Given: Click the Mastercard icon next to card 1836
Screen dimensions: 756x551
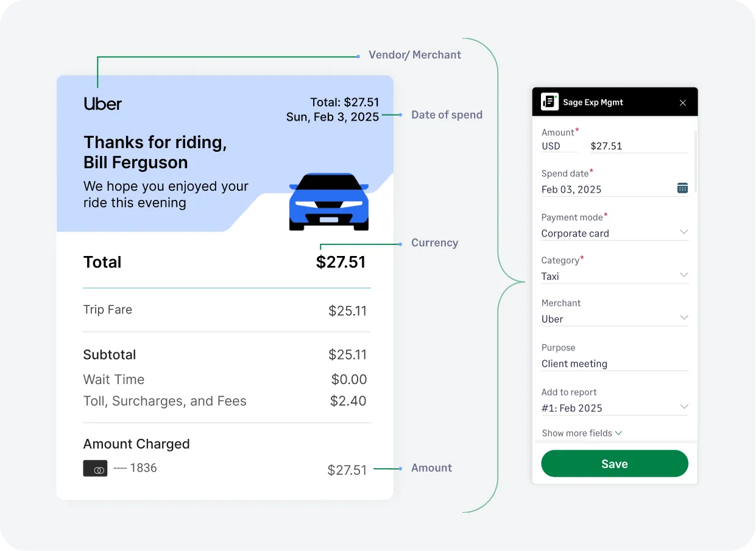Looking at the screenshot, I should coord(95,468).
